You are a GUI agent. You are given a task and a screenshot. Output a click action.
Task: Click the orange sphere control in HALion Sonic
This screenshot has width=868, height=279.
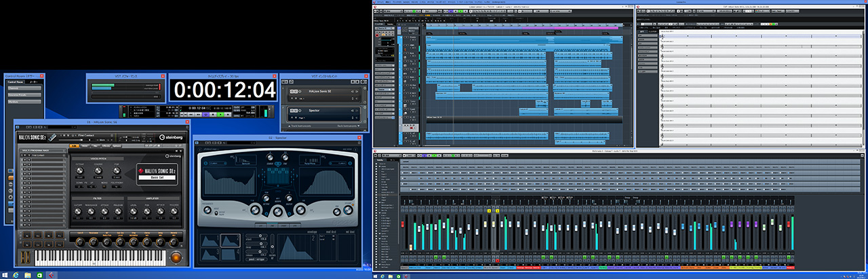click(x=176, y=257)
